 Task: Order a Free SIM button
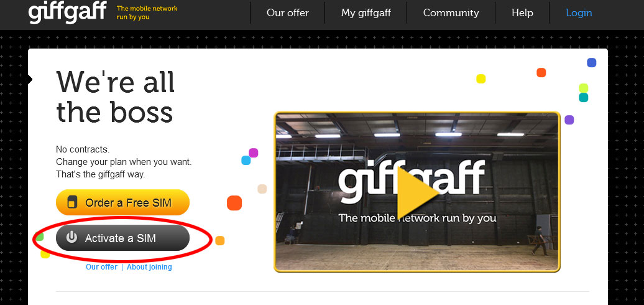[122, 202]
